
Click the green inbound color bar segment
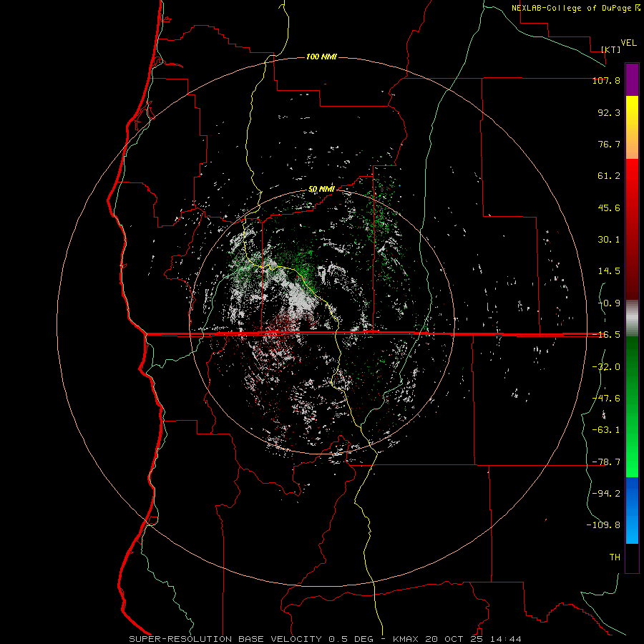click(632, 406)
